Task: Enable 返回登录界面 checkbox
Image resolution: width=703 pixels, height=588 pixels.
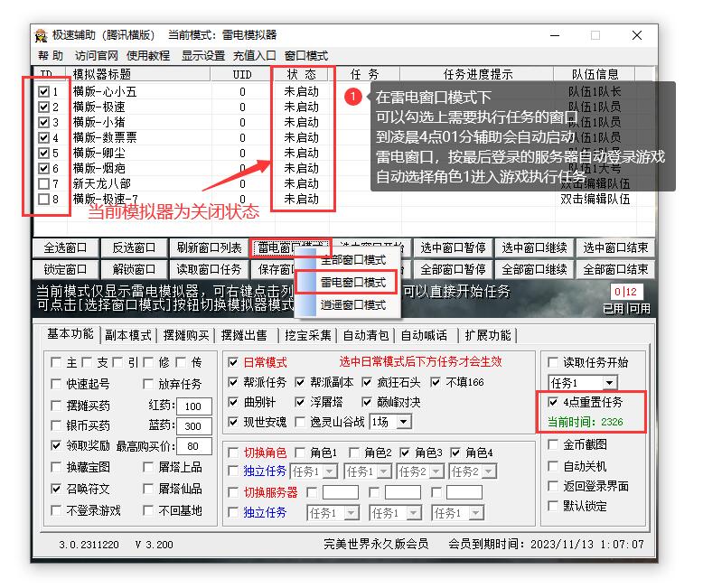Action: tap(553, 486)
